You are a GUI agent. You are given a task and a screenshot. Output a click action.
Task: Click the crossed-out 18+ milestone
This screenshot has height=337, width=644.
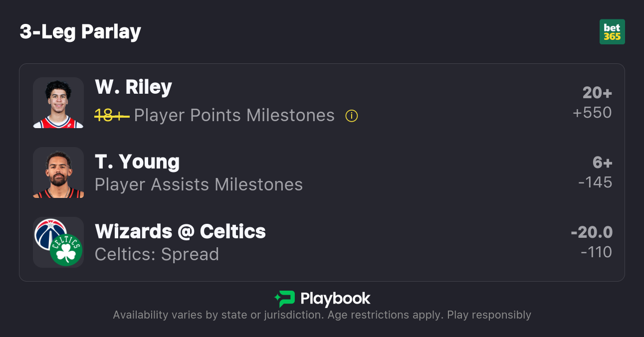point(112,116)
